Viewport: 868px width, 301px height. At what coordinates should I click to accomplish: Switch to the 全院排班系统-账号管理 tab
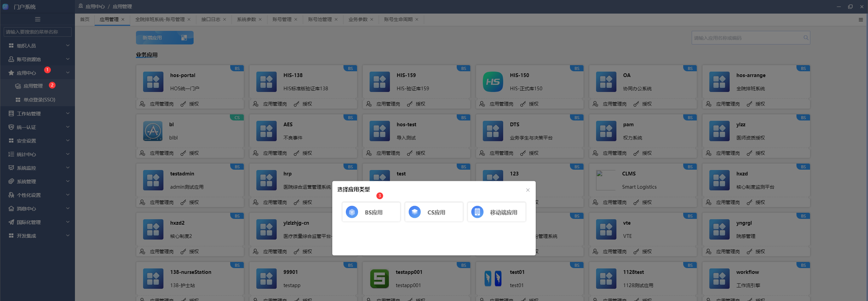point(160,19)
